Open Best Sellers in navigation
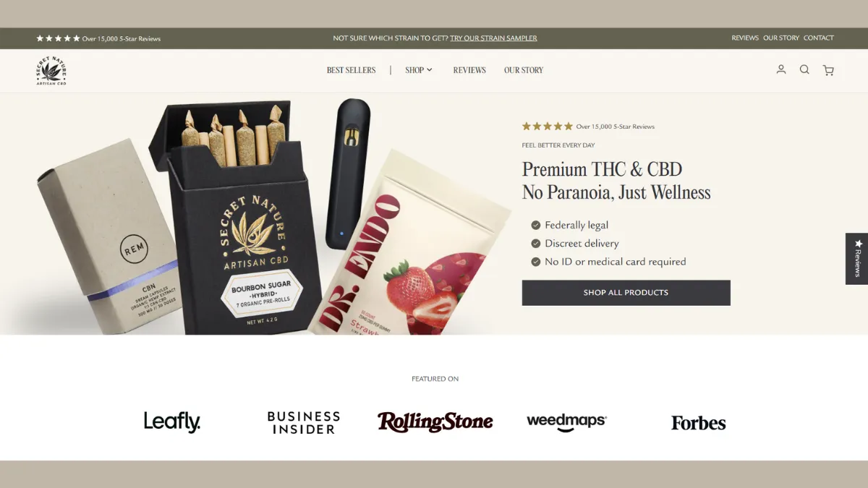Viewport: 868px width, 488px height. (352, 70)
